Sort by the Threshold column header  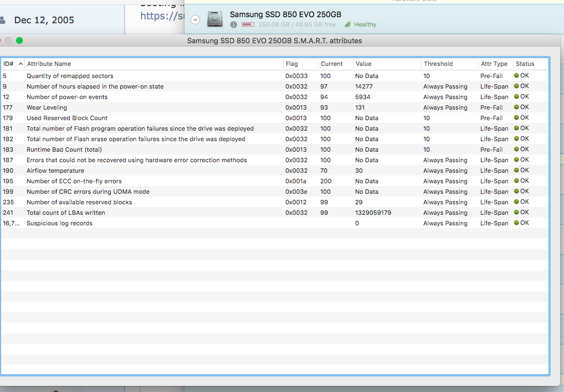click(x=450, y=64)
